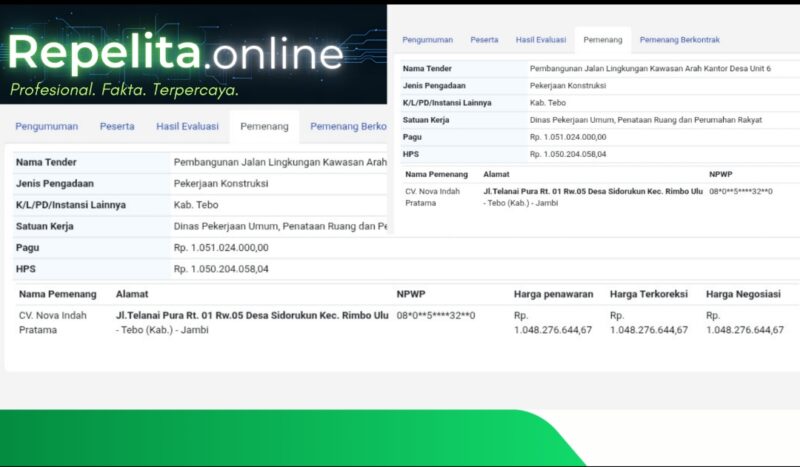Click Harga penawaran column header
This screenshot has width=800, height=467.
pos(554,294)
